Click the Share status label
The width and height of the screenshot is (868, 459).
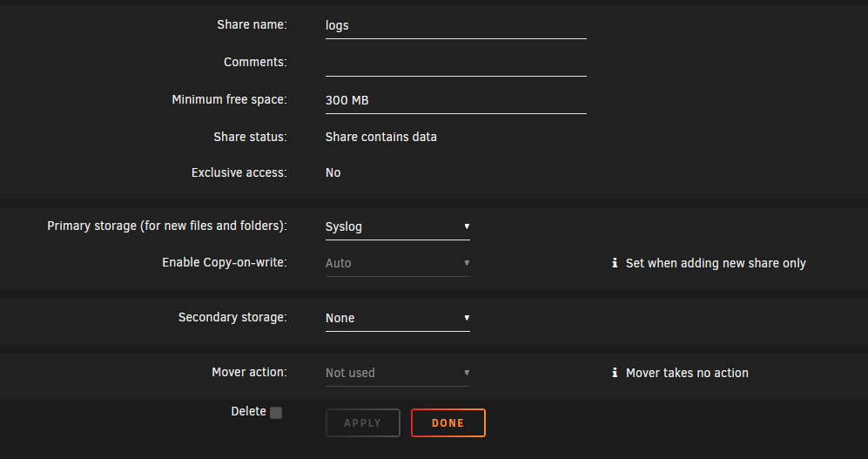coord(250,137)
